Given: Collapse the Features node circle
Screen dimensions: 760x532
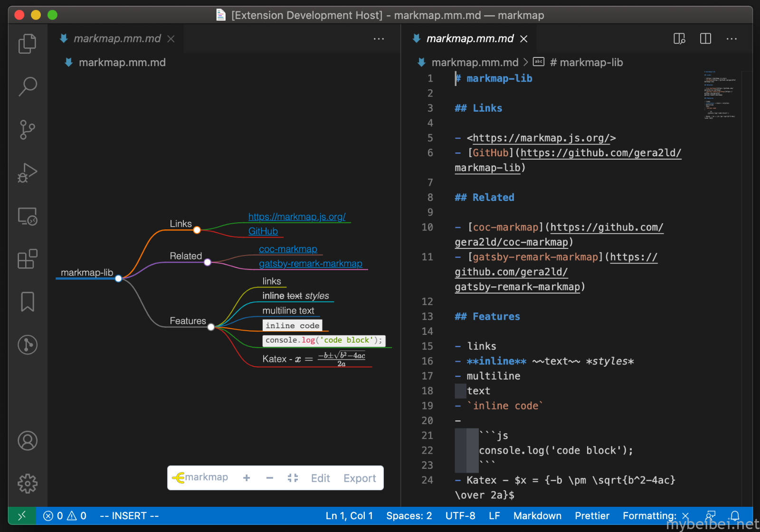Looking at the screenshot, I should tap(211, 327).
